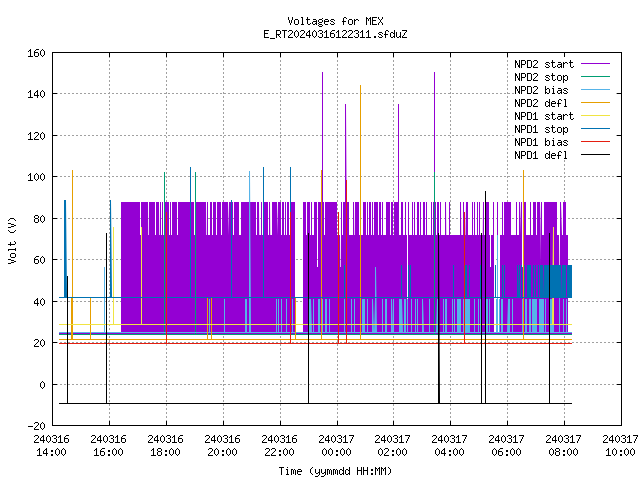Click the 240317 00:00 time tick label

coord(336,446)
